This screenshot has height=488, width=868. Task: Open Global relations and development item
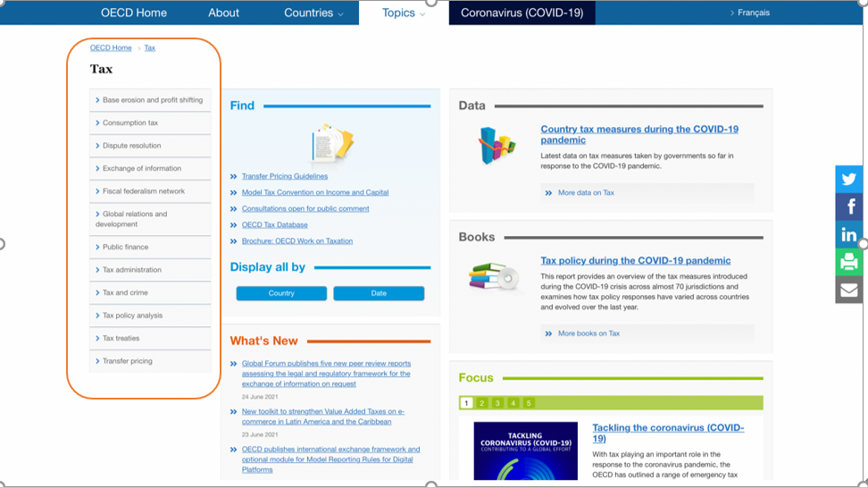coord(150,219)
